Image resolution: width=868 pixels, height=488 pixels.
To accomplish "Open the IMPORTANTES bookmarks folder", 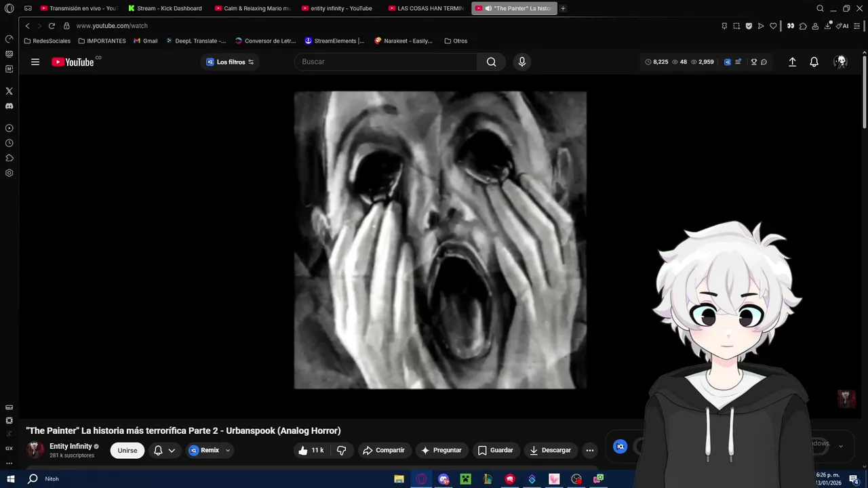I will coord(102,41).
